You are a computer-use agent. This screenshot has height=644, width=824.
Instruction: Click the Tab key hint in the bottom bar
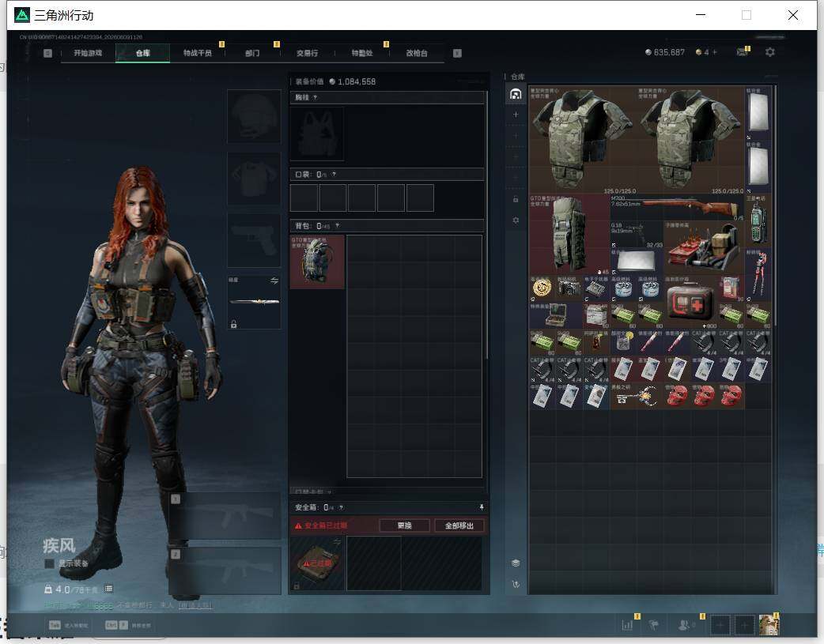tap(55, 625)
